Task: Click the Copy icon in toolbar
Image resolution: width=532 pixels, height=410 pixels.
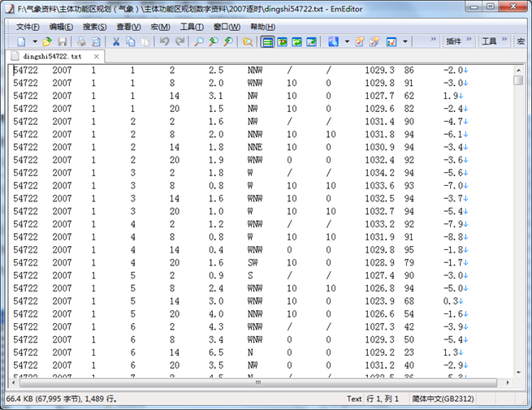Action: point(131,41)
